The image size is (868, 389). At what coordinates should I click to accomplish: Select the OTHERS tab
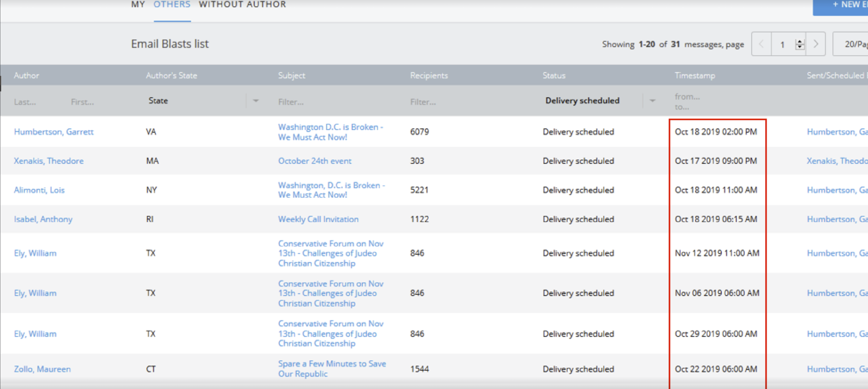point(172,5)
